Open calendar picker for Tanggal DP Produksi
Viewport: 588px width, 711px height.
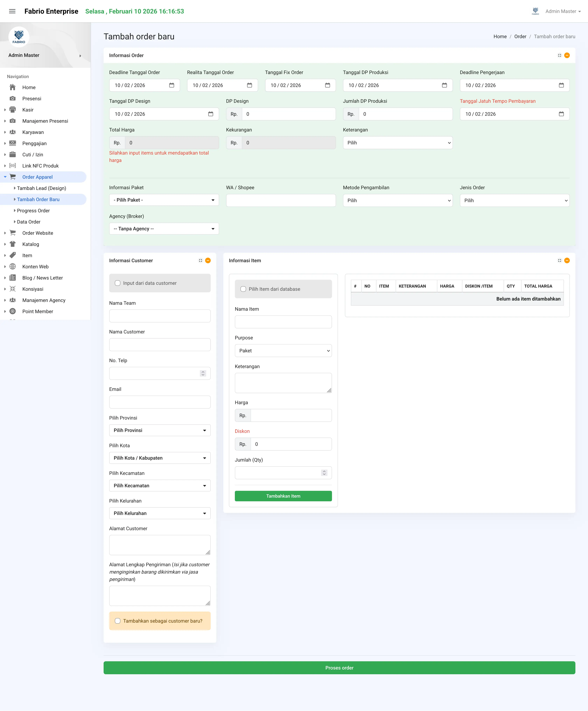click(444, 85)
